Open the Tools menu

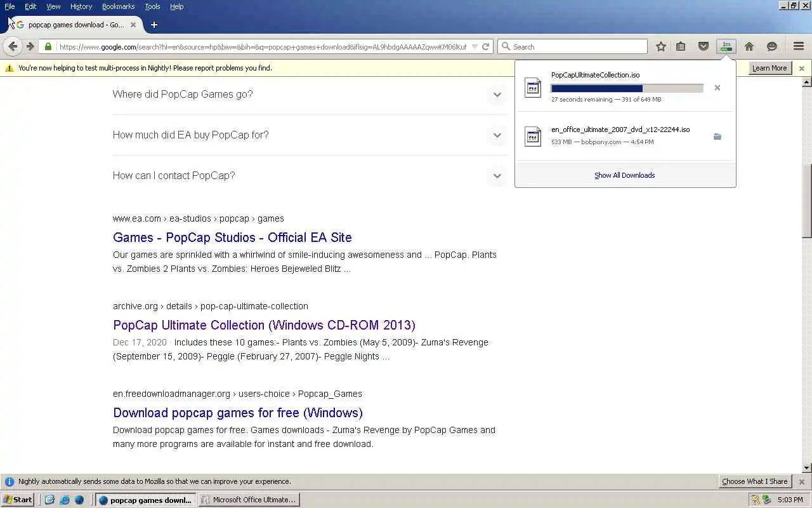point(152,6)
